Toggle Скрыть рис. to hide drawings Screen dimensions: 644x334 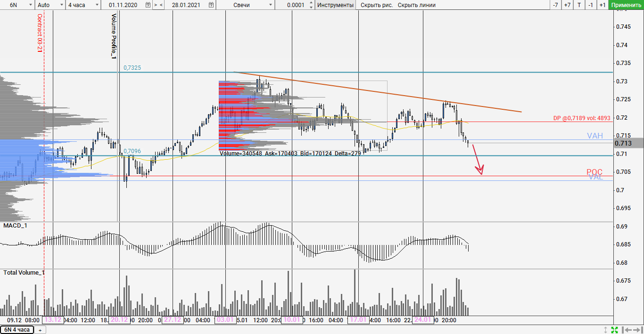tap(377, 5)
